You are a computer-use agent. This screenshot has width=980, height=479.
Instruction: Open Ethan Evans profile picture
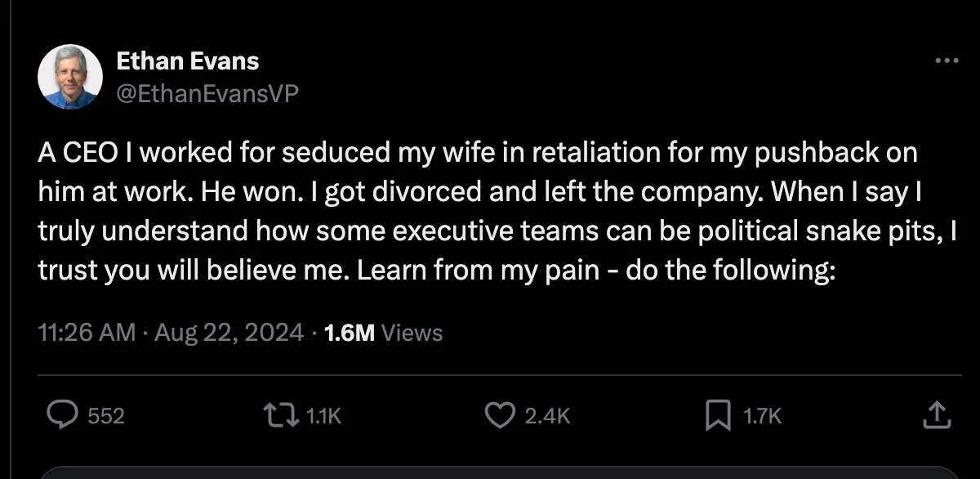pyautogui.click(x=69, y=77)
